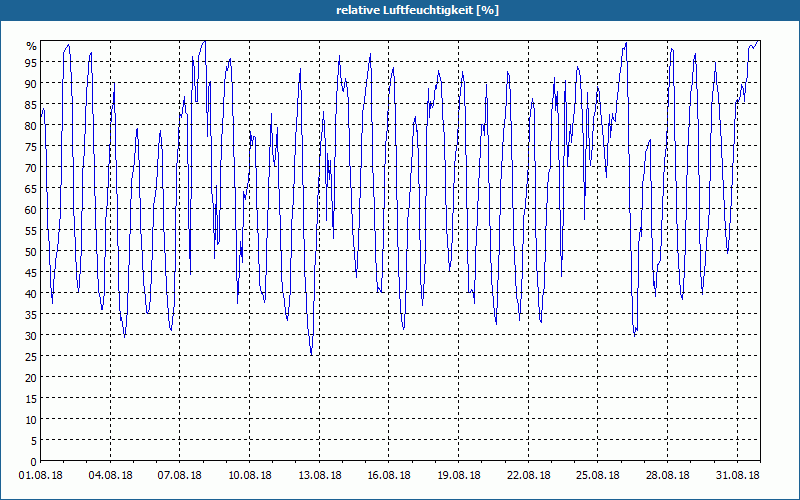Click the 25.08.18 date label
Screen dimensions: 800x500
[597, 475]
